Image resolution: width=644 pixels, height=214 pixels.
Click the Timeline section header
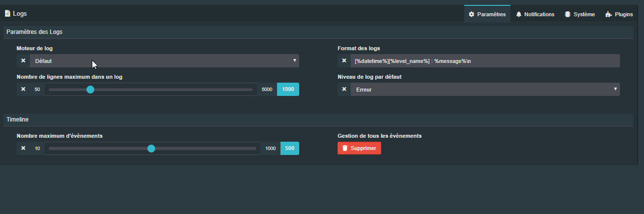[319, 120]
